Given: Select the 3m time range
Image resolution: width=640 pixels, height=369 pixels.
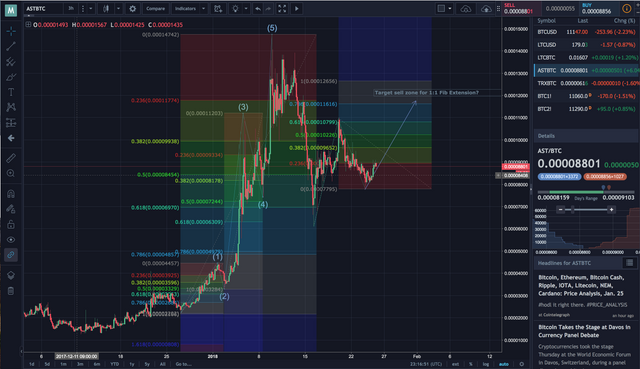Looking at the screenshot, I should coord(80,364).
